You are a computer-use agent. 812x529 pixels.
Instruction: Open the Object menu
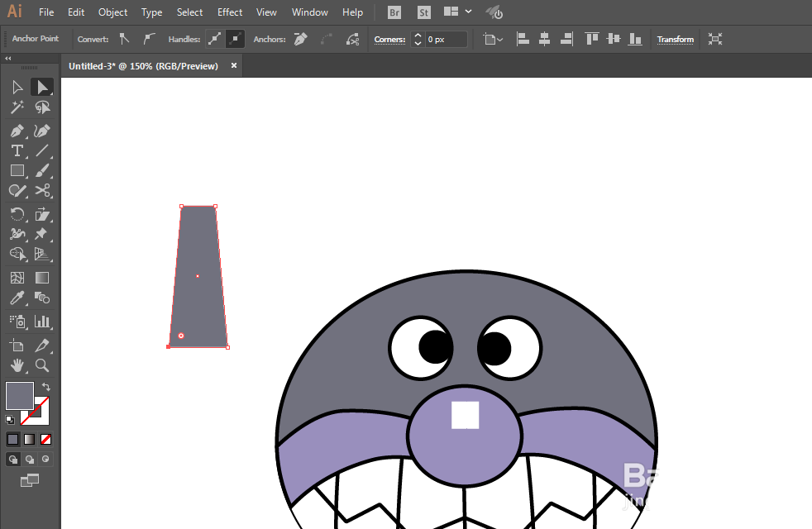click(x=113, y=12)
